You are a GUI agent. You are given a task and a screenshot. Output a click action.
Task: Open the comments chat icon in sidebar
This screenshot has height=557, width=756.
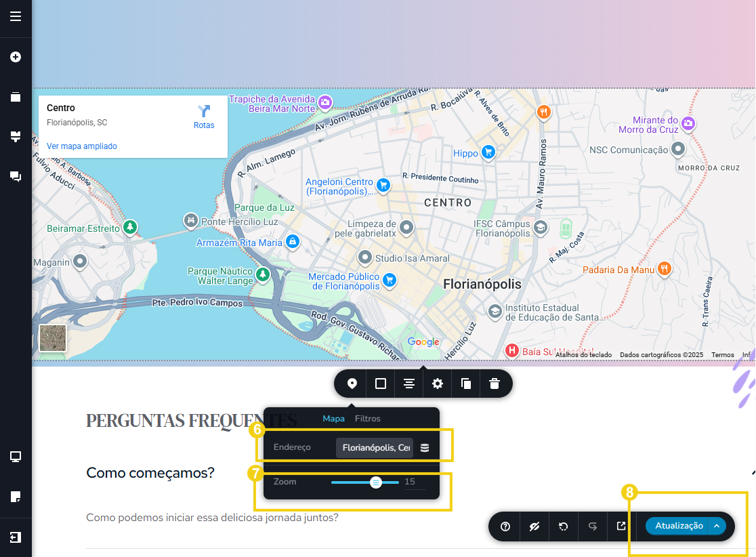point(16,176)
